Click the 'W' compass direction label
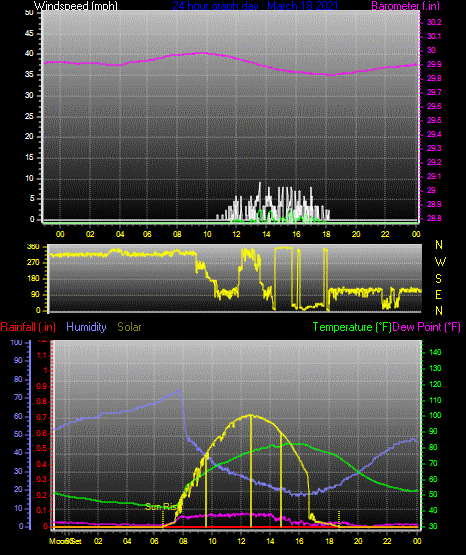 click(440, 262)
